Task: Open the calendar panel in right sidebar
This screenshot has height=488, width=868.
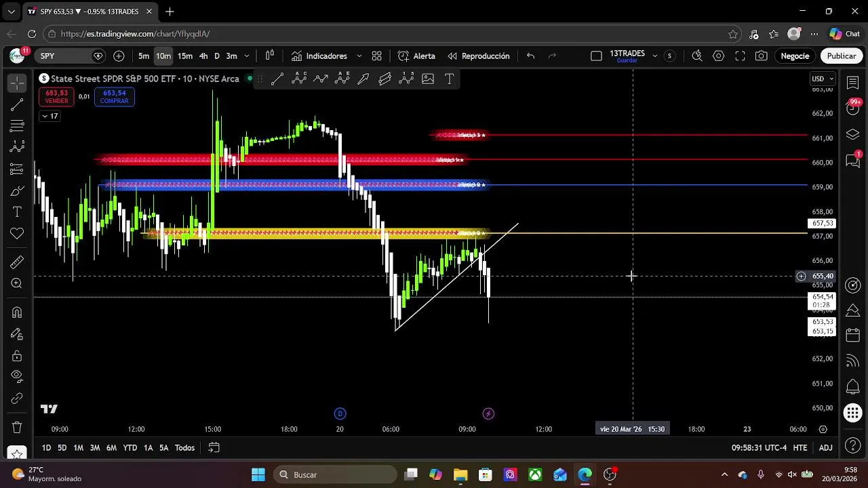Action: point(853,336)
